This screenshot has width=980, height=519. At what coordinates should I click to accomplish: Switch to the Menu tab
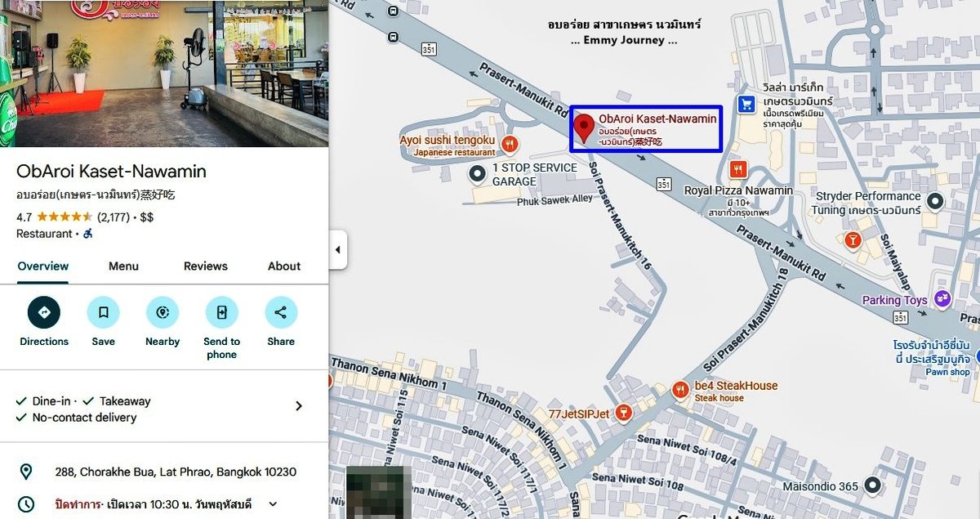click(123, 266)
